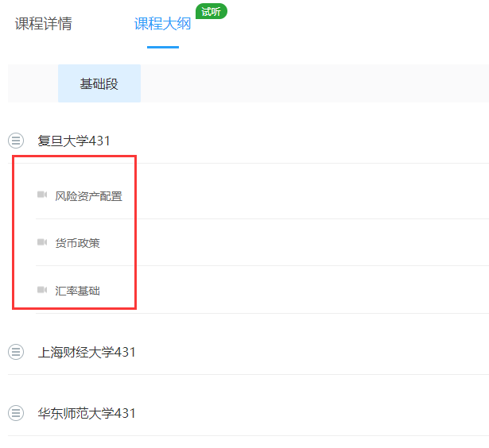This screenshot has height=448, width=489.
Task: Open the 风险资产配置 lesson
Action: [89, 195]
